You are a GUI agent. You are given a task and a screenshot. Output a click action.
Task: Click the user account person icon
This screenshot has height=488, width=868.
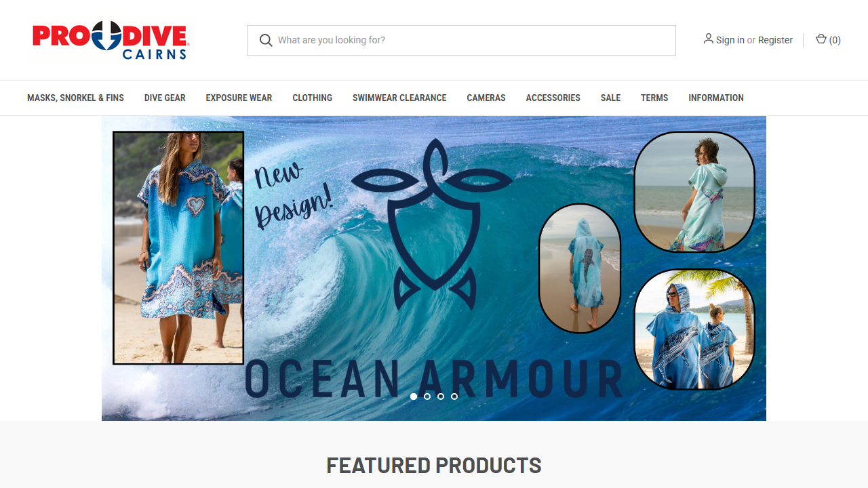click(708, 39)
